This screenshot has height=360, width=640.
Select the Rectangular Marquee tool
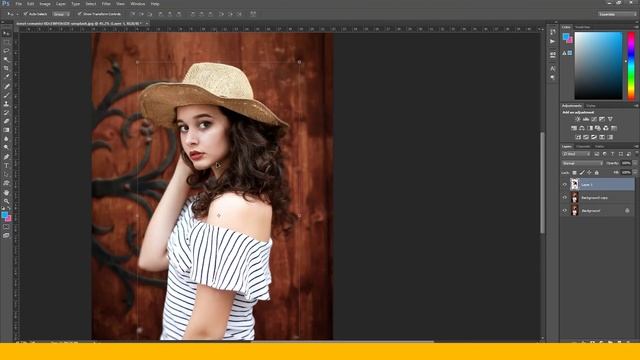[x=6, y=42]
